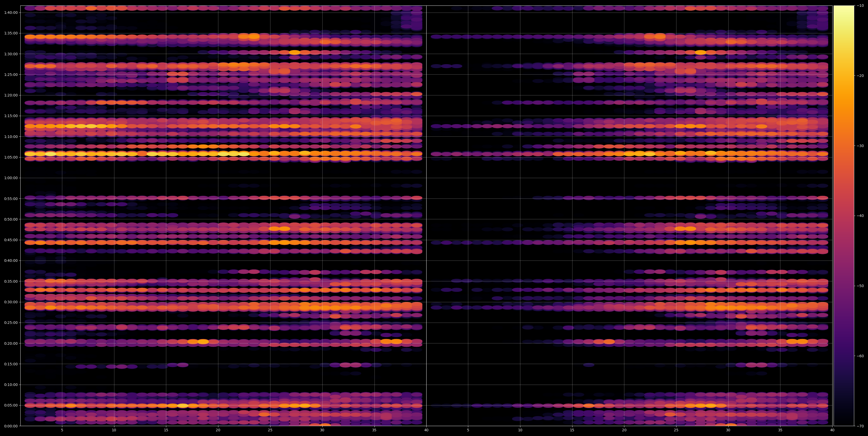Viewport: 868px width, 436px height.
Task: Click x-axis label 5 under left heatmap
Action: tap(62, 430)
